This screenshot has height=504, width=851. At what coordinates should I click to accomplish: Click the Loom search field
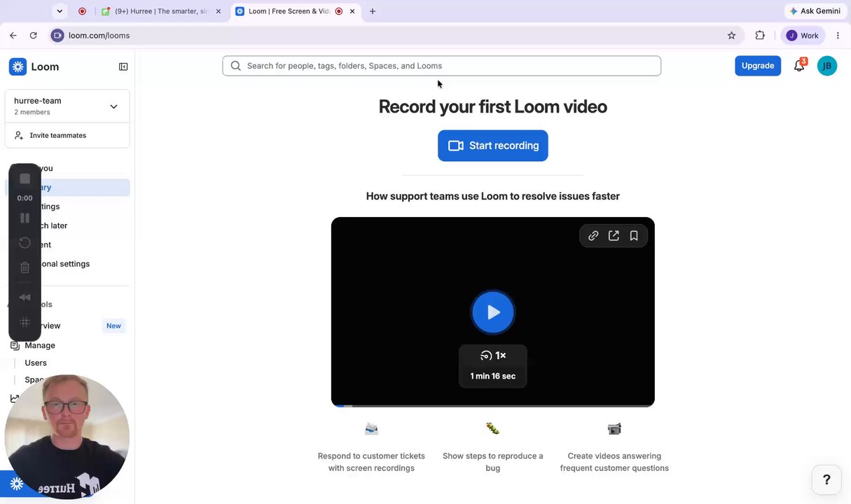(x=442, y=66)
